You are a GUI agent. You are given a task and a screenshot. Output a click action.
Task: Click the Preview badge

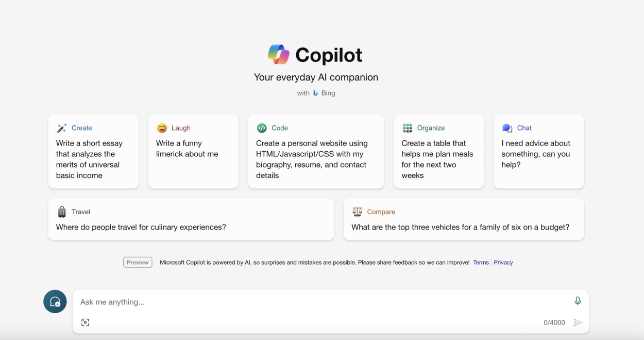138,262
